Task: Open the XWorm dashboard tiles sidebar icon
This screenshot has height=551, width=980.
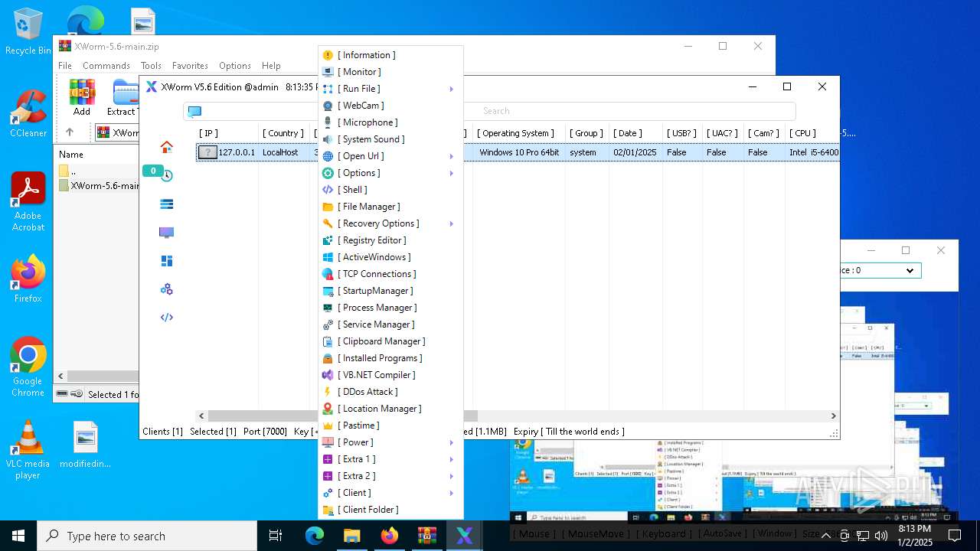Action: tap(166, 261)
